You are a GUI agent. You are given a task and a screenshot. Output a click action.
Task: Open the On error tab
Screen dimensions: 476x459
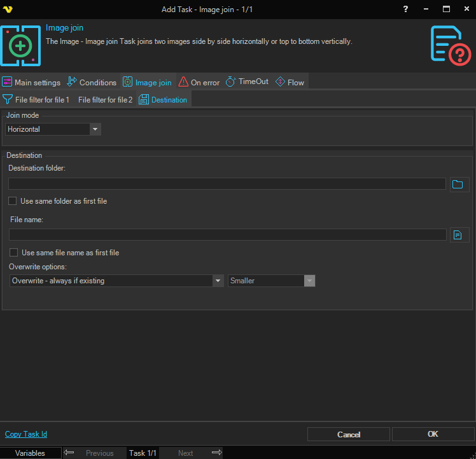[x=199, y=82]
